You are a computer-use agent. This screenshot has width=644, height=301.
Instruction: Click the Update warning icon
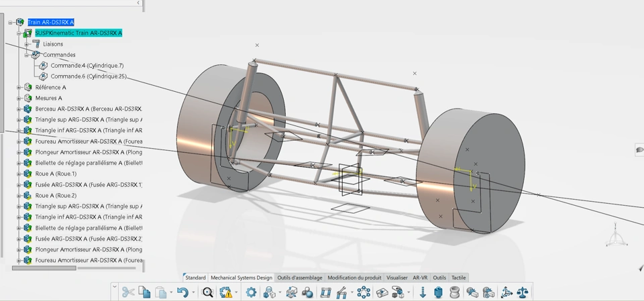point(225,292)
